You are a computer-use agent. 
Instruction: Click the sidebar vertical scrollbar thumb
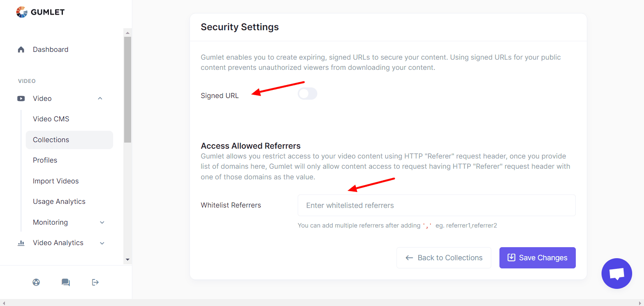(x=127, y=89)
